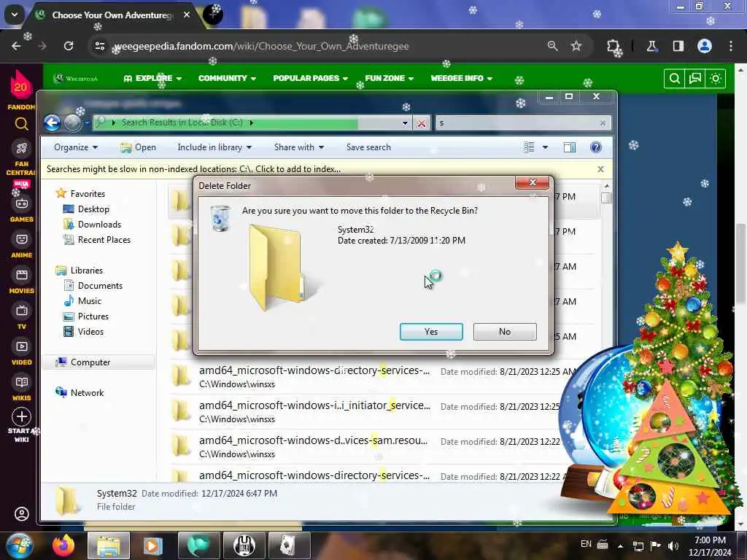This screenshot has width=747, height=560.
Task: Open the Fandom user account icon
Action: 21,514
